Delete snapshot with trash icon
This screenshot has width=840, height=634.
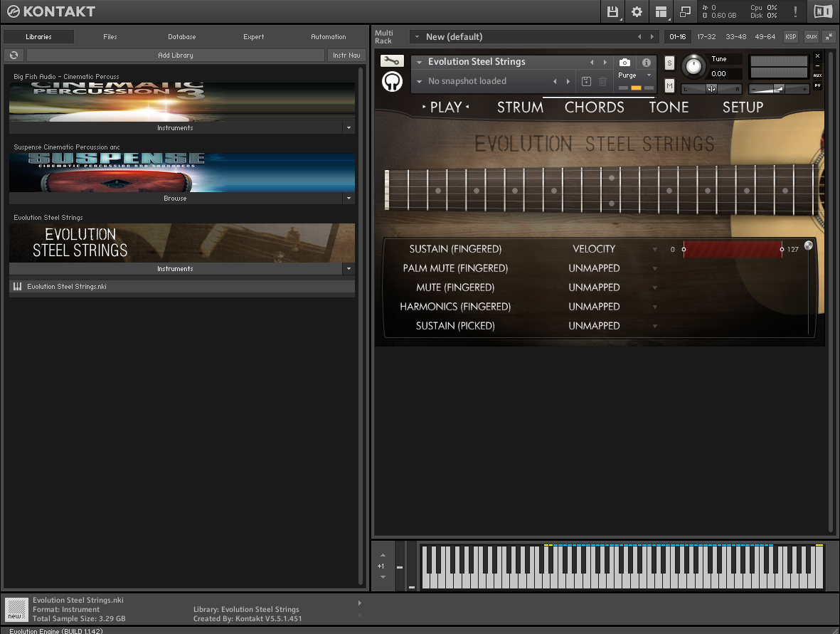coord(602,81)
